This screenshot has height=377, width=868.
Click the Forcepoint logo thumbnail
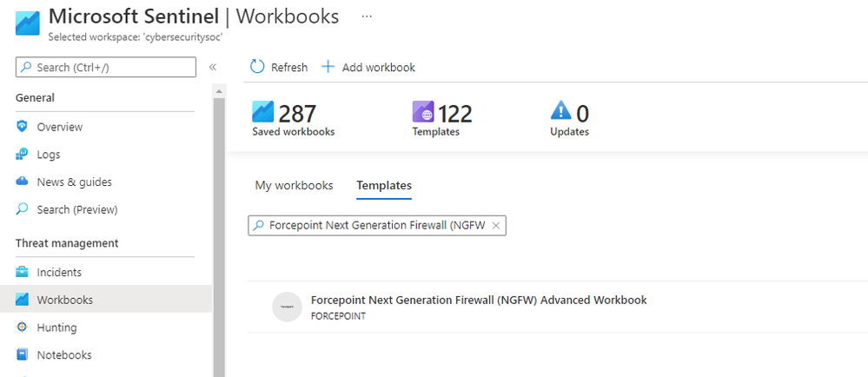coord(288,307)
